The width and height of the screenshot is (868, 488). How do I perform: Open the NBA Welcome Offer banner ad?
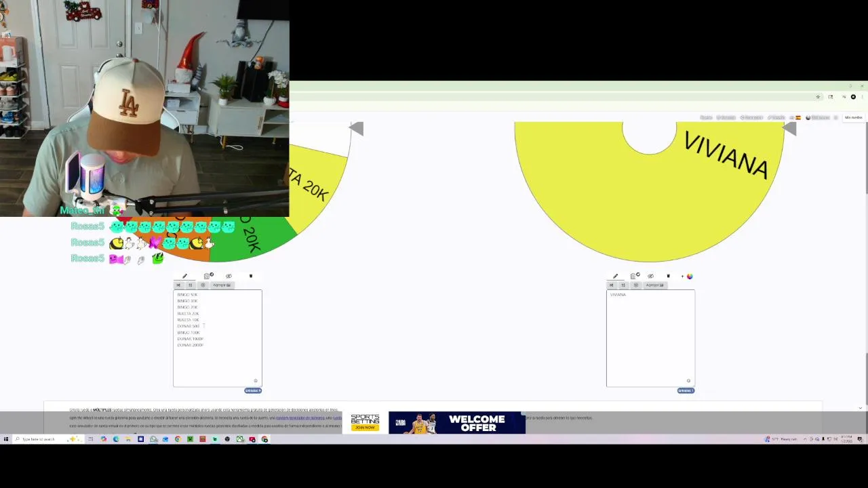(456, 423)
